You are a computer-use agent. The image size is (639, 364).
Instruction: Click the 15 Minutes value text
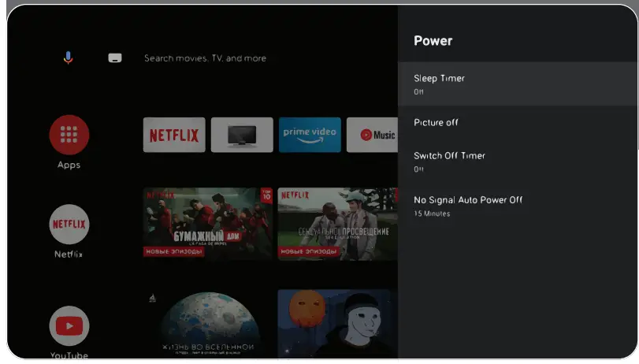point(432,214)
